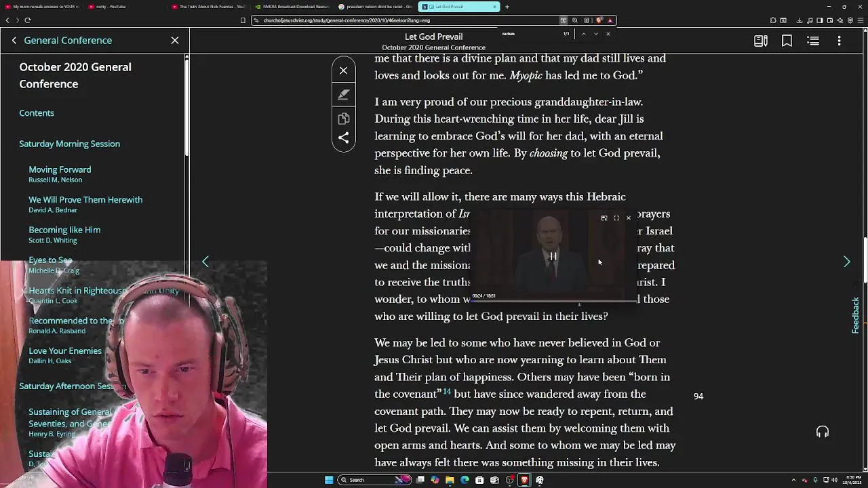The width and height of the screenshot is (868, 488).
Task: Reload the page with refresh button
Action: pos(27,20)
